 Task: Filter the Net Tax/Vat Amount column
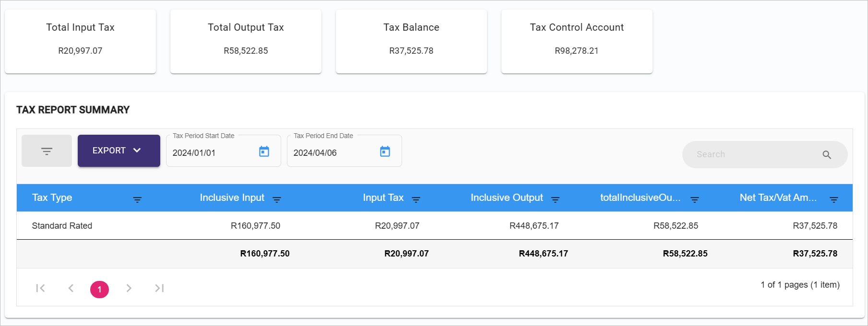coord(833,199)
